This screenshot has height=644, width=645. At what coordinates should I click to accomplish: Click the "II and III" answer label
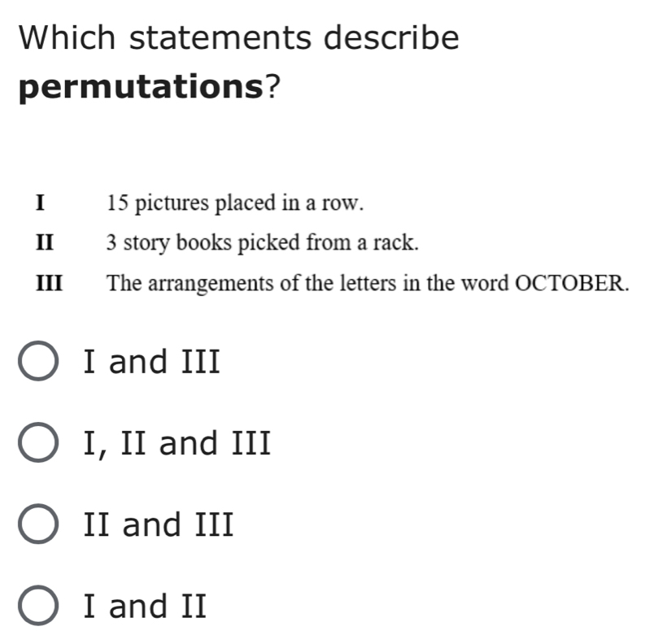tap(159, 525)
